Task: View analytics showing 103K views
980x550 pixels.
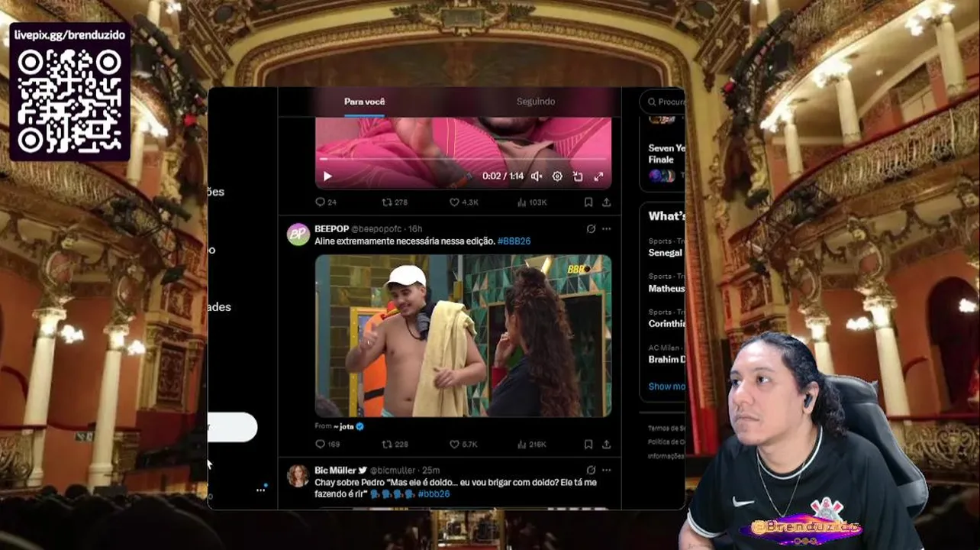Action: (532, 202)
